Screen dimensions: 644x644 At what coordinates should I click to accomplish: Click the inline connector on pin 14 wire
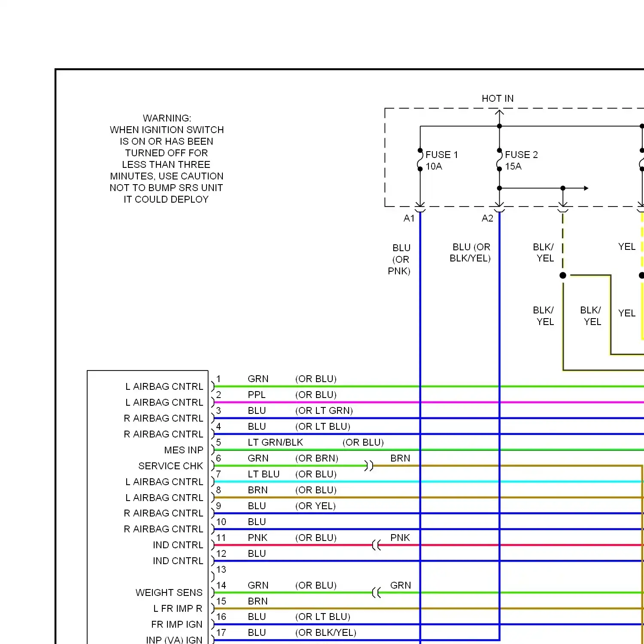(x=377, y=593)
